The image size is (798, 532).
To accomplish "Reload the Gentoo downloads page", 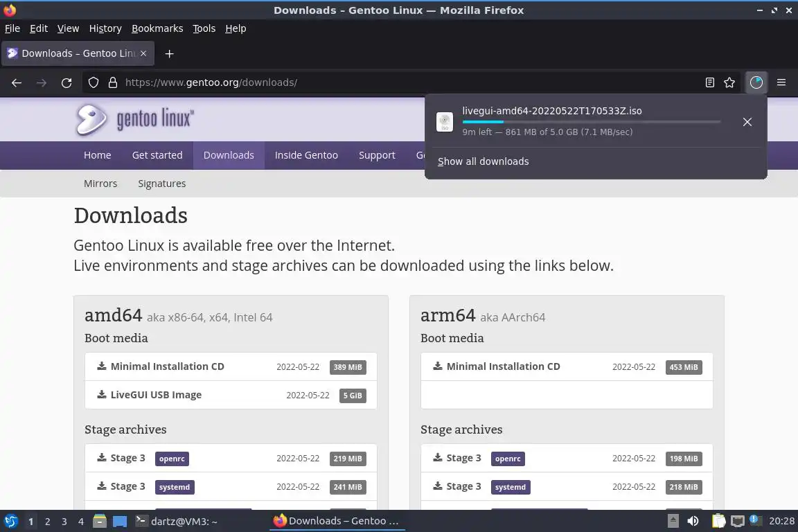I will click(x=66, y=82).
